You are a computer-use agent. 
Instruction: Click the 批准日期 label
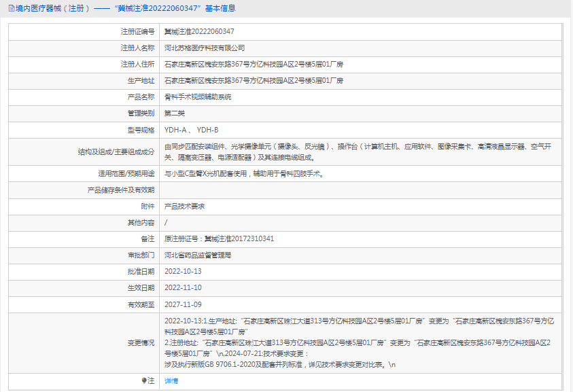tap(141, 272)
